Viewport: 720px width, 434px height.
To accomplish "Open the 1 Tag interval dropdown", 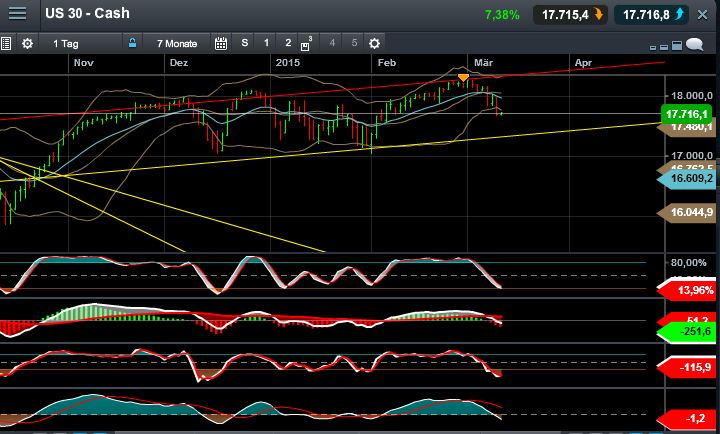I will tap(66, 44).
